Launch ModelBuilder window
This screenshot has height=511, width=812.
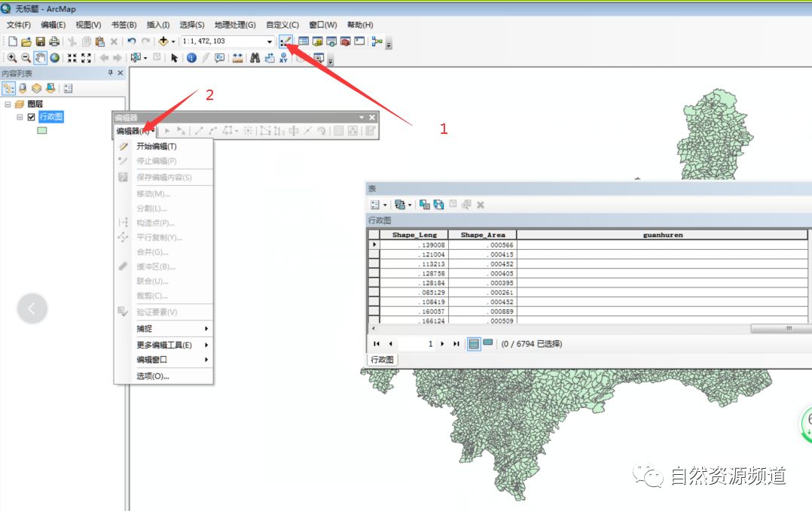[x=377, y=41]
